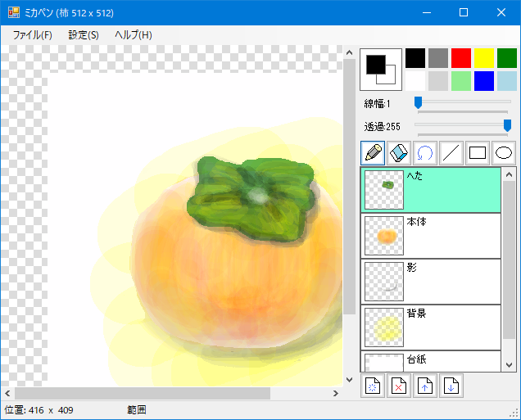Select the eraser tool

click(399, 153)
